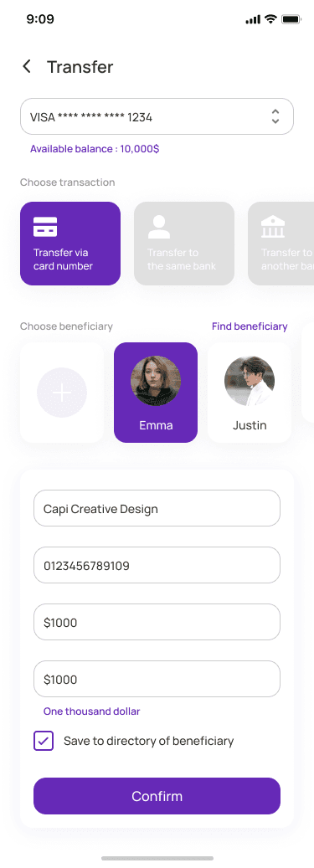Tap Justin's profile photo

click(x=250, y=381)
